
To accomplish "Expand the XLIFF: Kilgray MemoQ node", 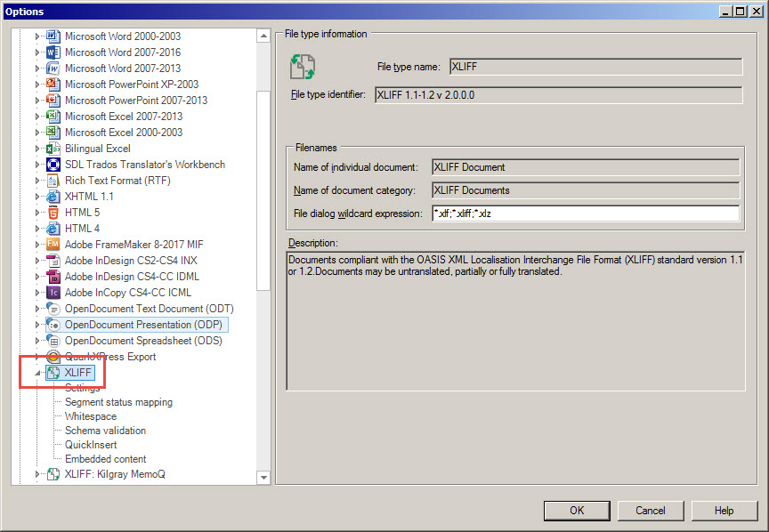I will [x=37, y=474].
